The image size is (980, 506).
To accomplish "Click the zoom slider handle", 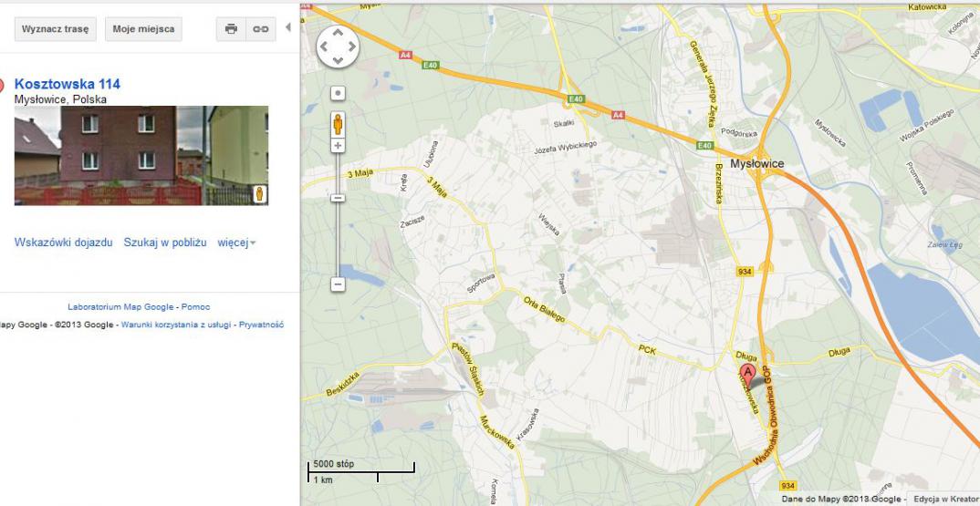I will click(x=338, y=198).
